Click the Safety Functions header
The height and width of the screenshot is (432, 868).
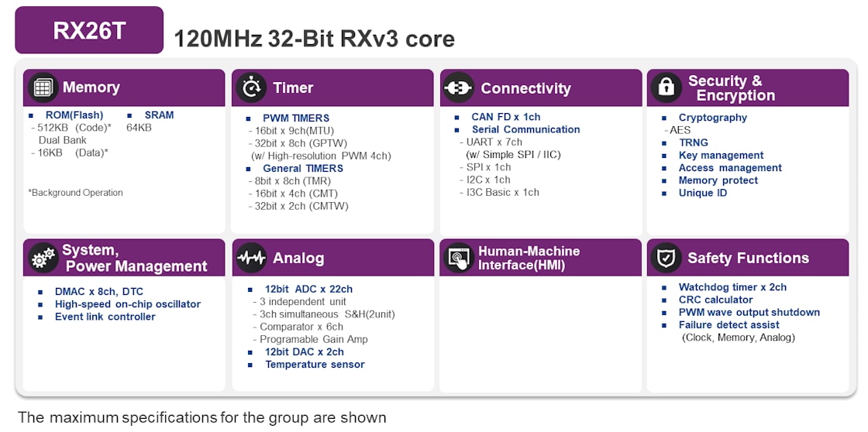coord(748,258)
